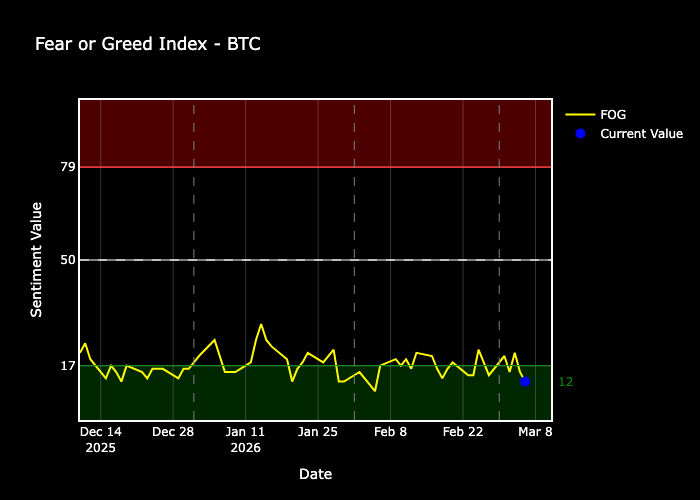The height and width of the screenshot is (500, 700).
Task: Click the 'Jan 25' x-axis tick label
Action: 318,432
